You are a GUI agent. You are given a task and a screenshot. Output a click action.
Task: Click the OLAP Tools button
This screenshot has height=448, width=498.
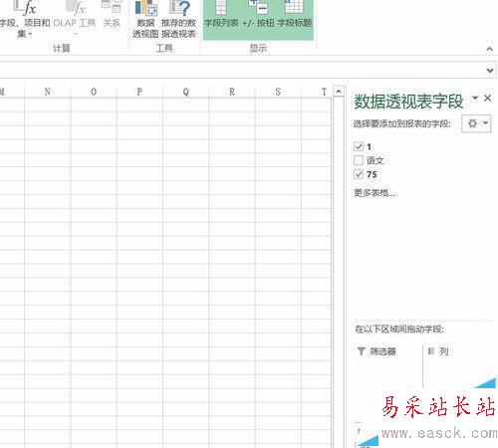(x=75, y=18)
